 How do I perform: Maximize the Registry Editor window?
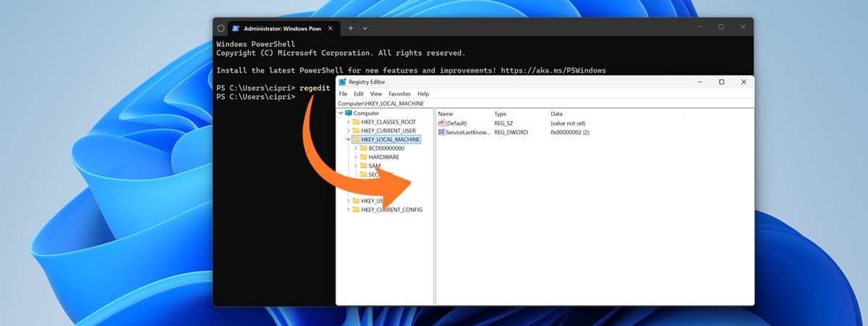click(x=721, y=83)
